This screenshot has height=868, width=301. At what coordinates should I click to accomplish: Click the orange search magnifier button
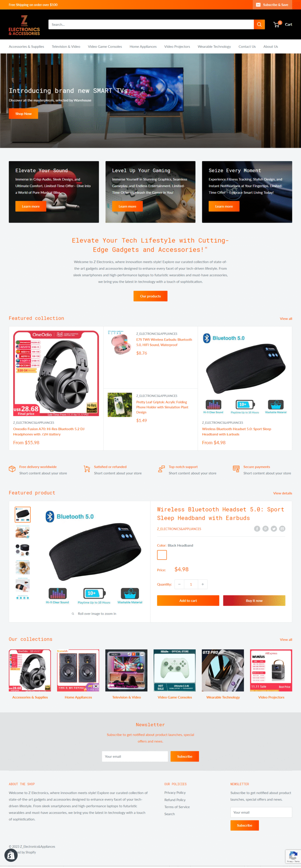point(259,24)
